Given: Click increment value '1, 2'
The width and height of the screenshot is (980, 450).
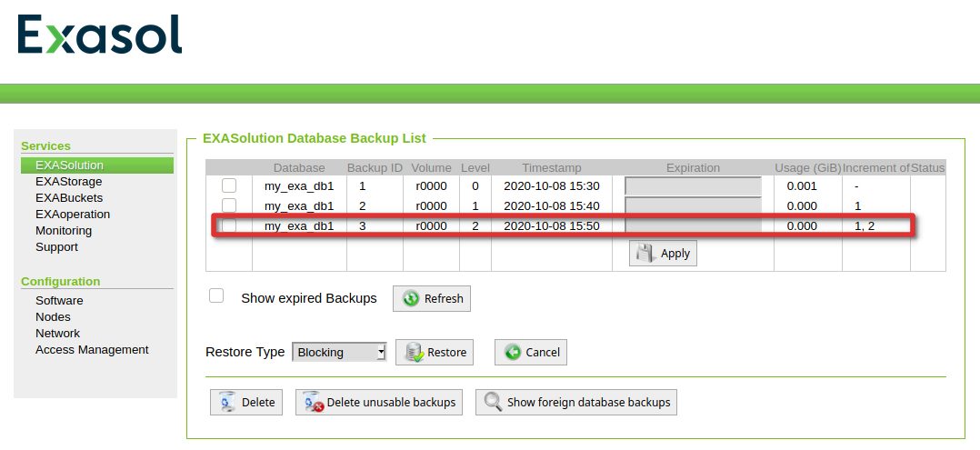Looking at the screenshot, I should click(x=865, y=225).
